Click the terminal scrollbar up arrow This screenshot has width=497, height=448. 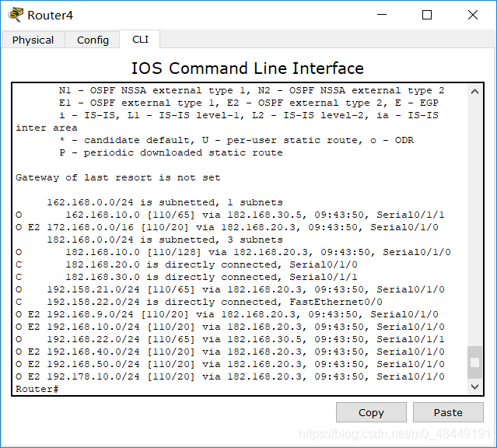(x=474, y=92)
